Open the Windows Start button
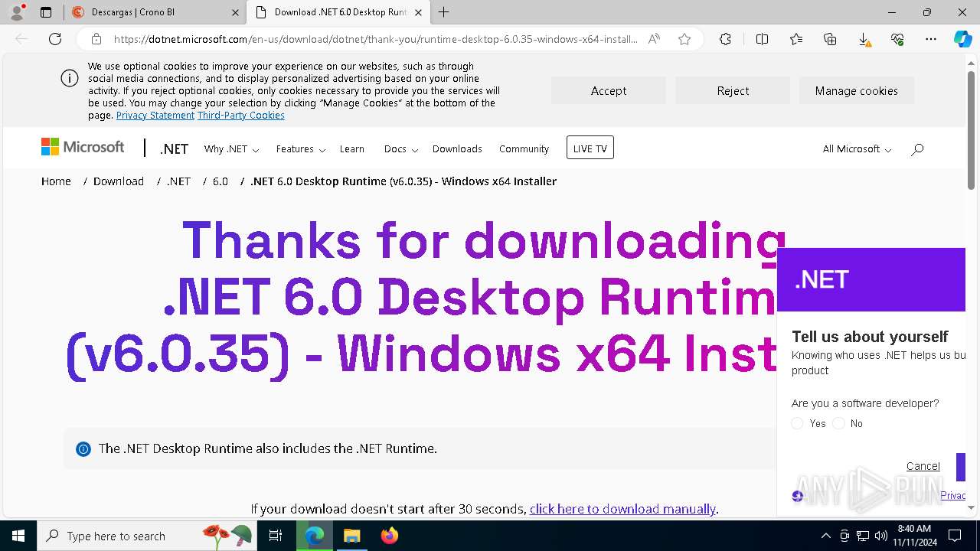Image resolution: width=980 pixels, height=551 pixels. (18, 536)
